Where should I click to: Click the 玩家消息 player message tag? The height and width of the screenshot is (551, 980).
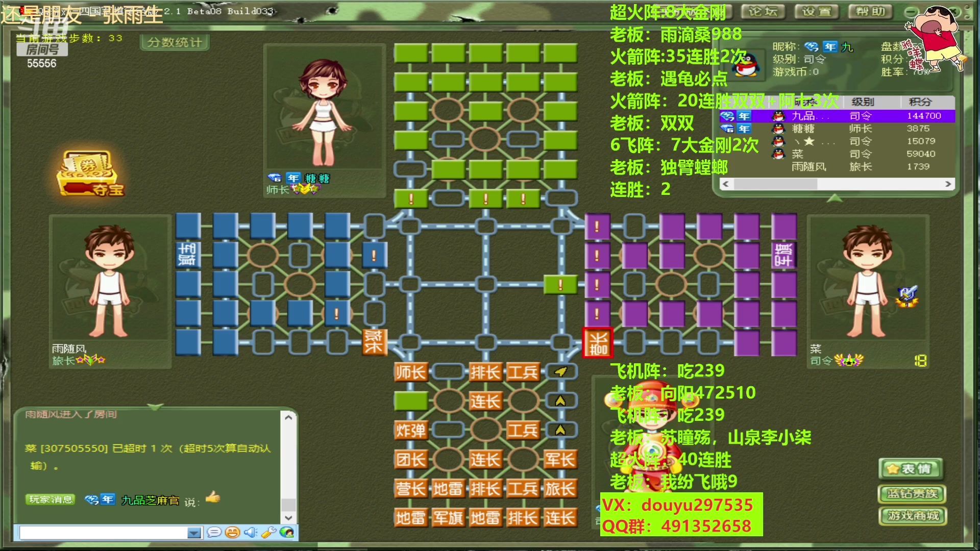click(x=51, y=499)
